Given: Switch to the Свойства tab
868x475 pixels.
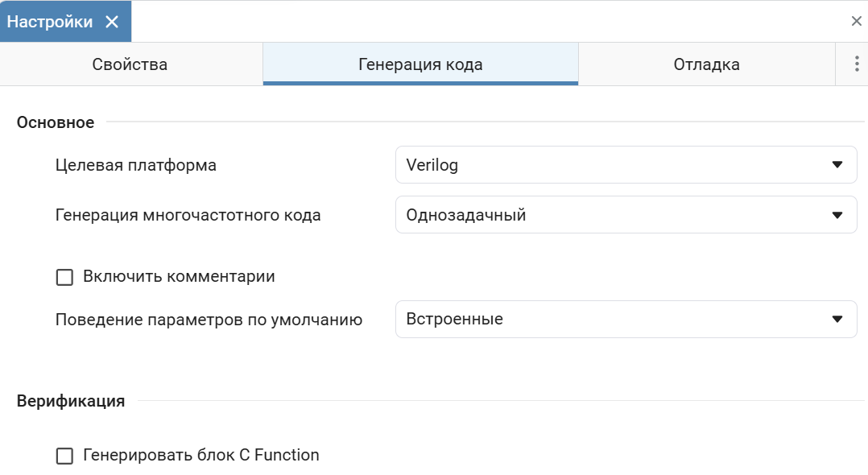Looking at the screenshot, I should click(130, 64).
